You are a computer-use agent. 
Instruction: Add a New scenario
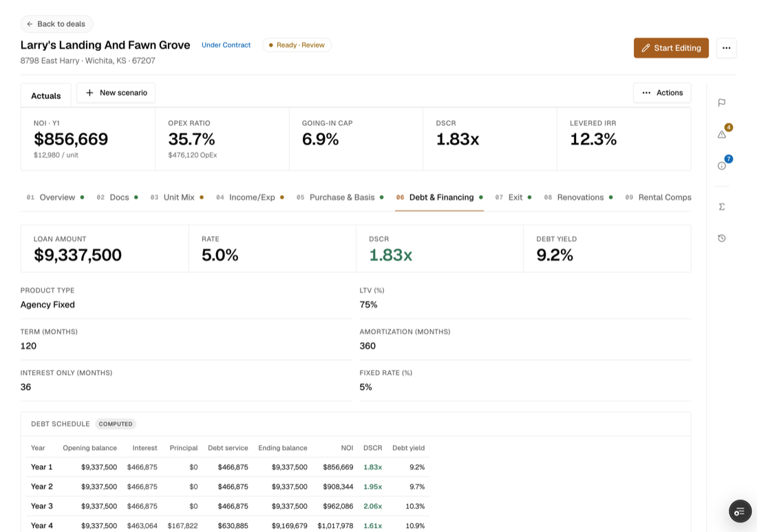click(x=116, y=93)
